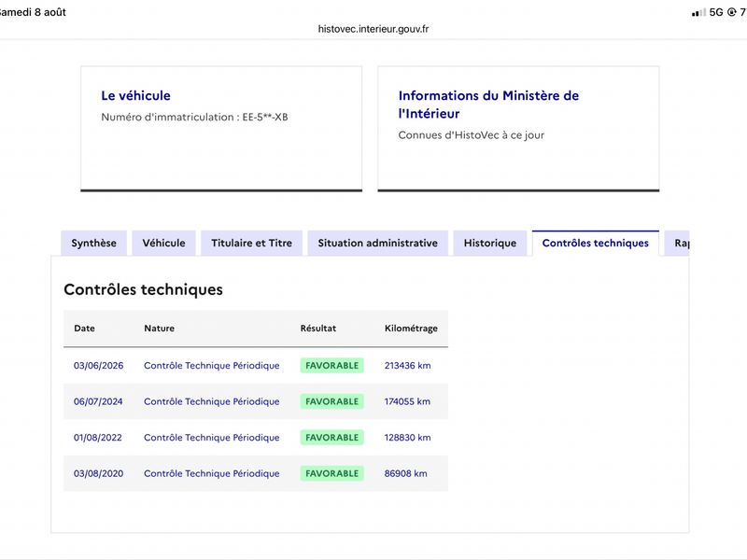Viewport: 747px width, 560px height.
Task: Select the immatriculation number EE-5**-XB text
Action: point(265,118)
